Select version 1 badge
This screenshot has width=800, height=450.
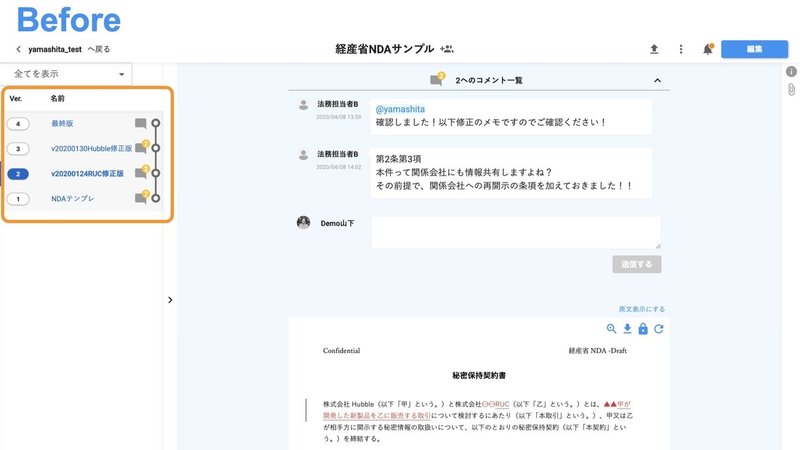[x=18, y=198]
